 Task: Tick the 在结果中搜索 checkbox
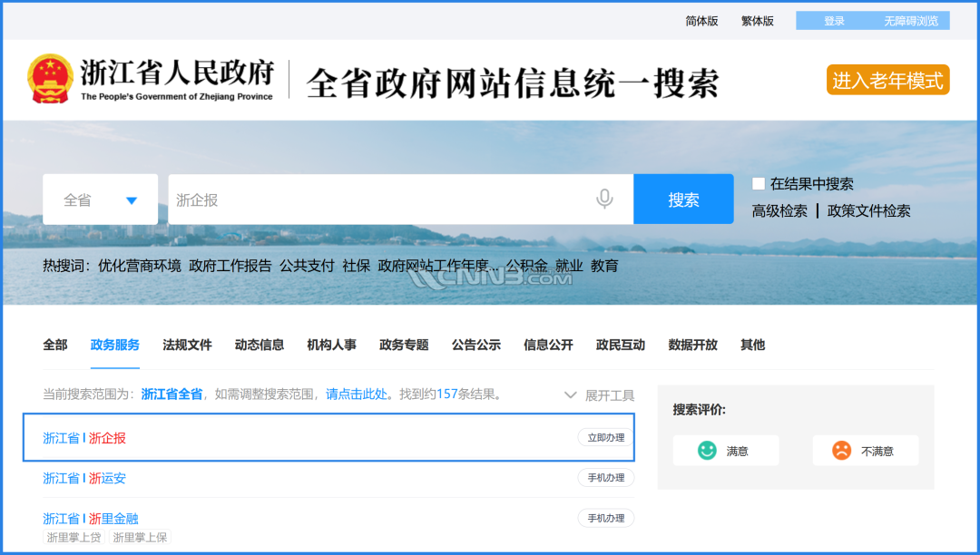[759, 184]
